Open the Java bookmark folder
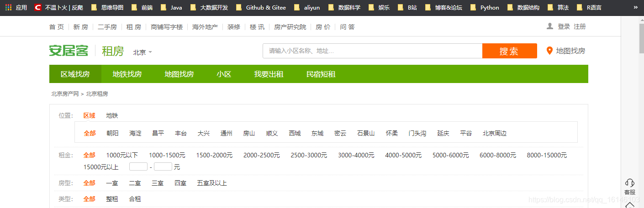 (171, 8)
